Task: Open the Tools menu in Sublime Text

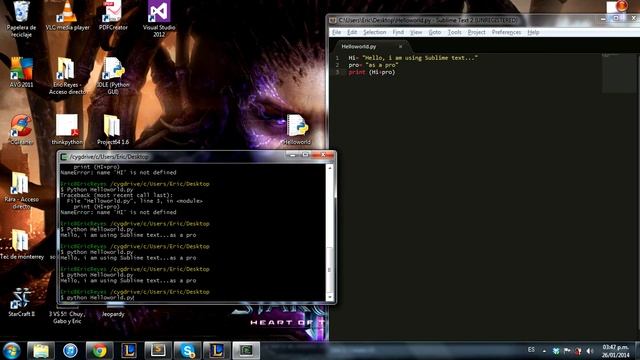Action: tap(454, 32)
